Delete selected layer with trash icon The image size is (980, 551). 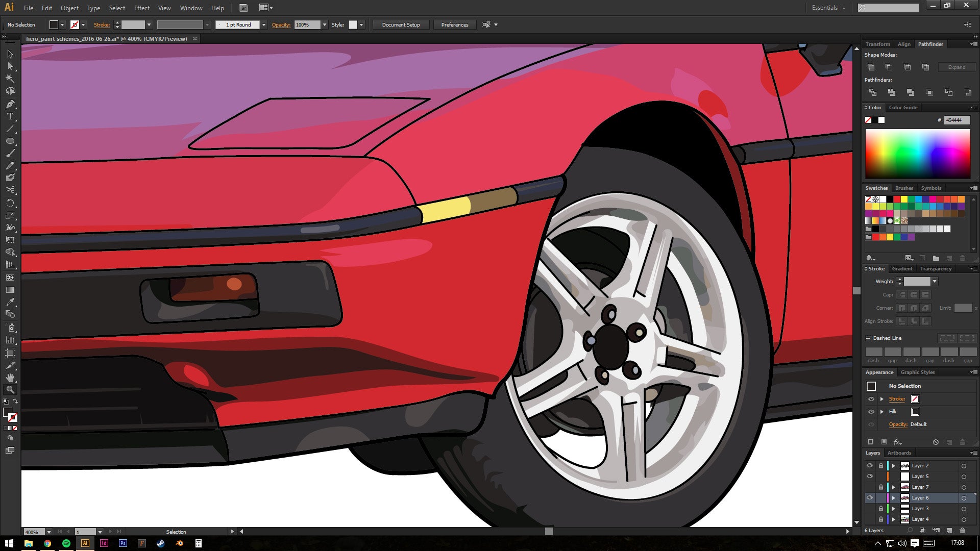point(963,531)
